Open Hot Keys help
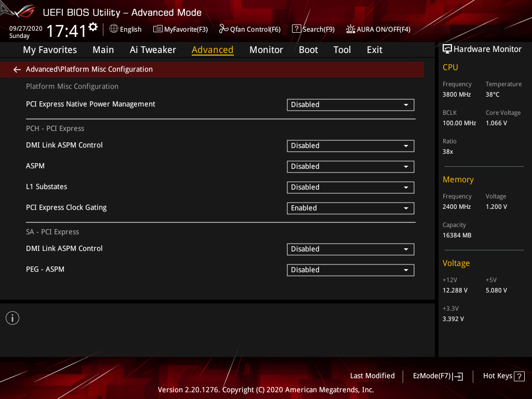This screenshot has height=399, width=532. point(504,376)
